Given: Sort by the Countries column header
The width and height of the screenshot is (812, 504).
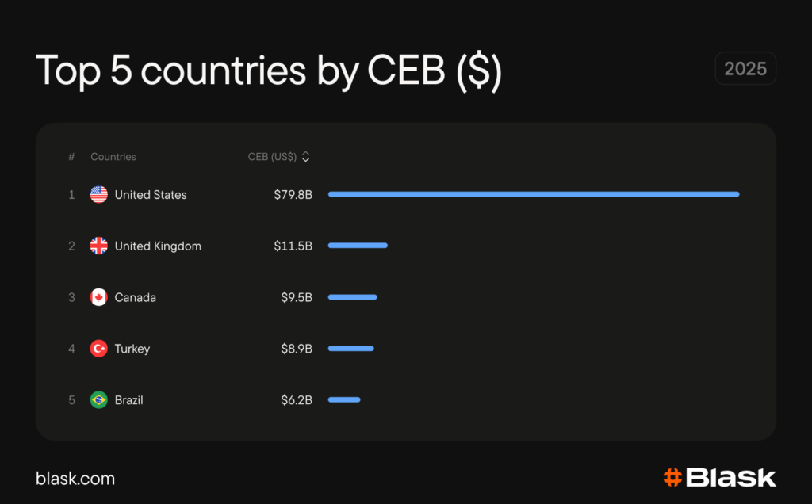Looking at the screenshot, I should pyautogui.click(x=113, y=157).
